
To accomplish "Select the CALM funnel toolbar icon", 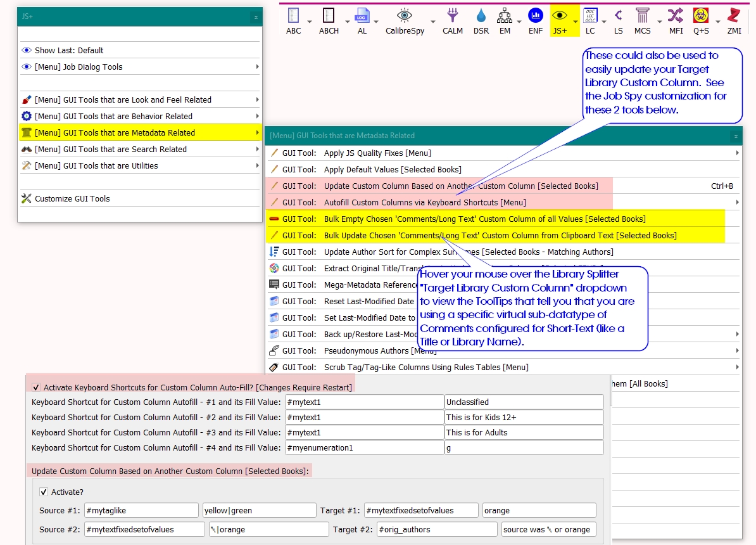I will pos(452,16).
